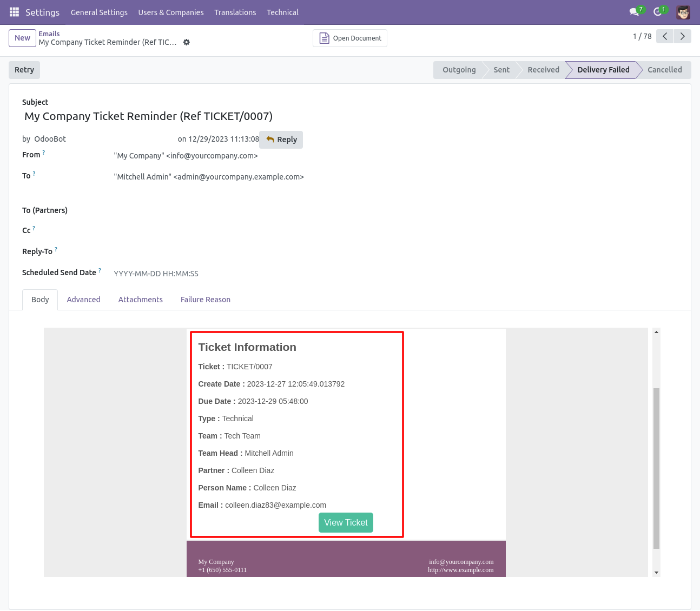Open the apps grid menu icon
This screenshot has height=611, width=700.
click(15, 12)
